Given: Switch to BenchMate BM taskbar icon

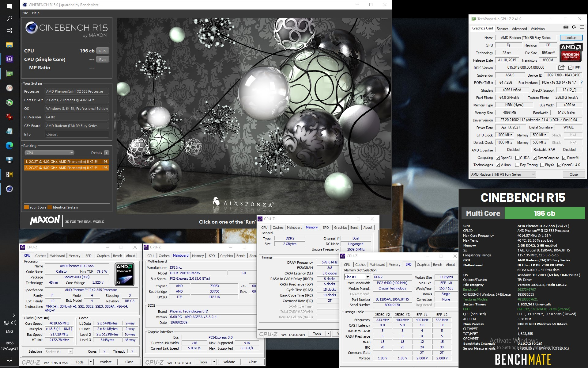Looking at the screenshot, I should point(9,174).
